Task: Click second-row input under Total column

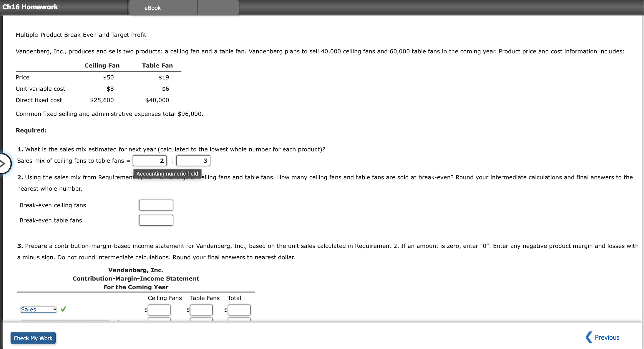Action: point(239,319)
